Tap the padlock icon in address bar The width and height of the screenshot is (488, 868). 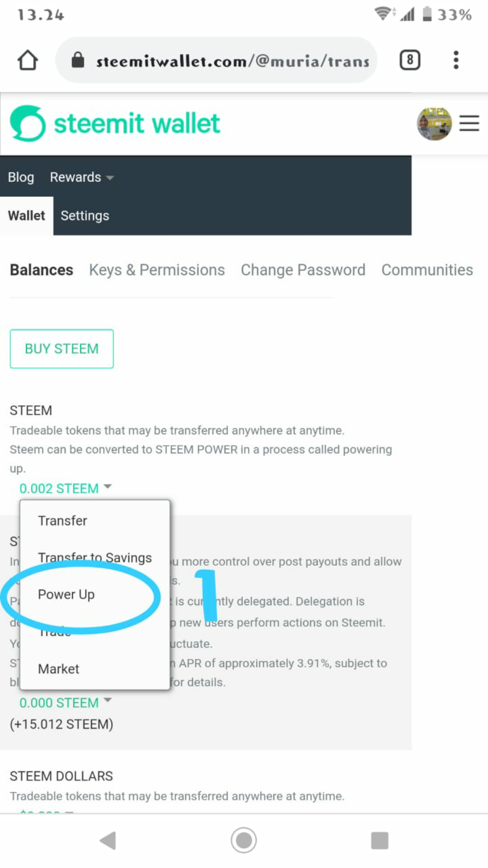[78, 60]
